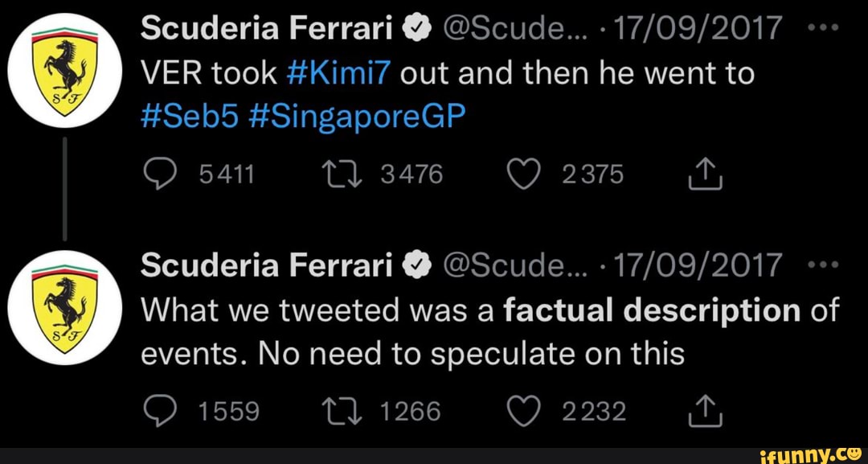Open the #SingaporeGP hashtag
Viewport: 868px width, 464px height.
(x=360, y=116)
